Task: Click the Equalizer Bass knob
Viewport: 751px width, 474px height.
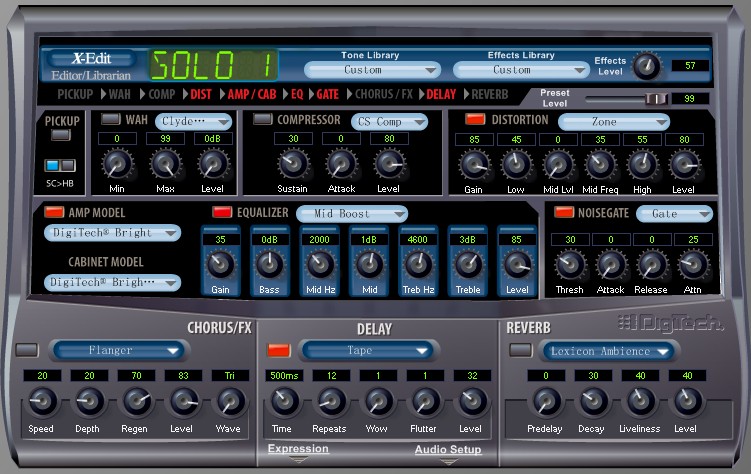Action: tap(269, 265)
